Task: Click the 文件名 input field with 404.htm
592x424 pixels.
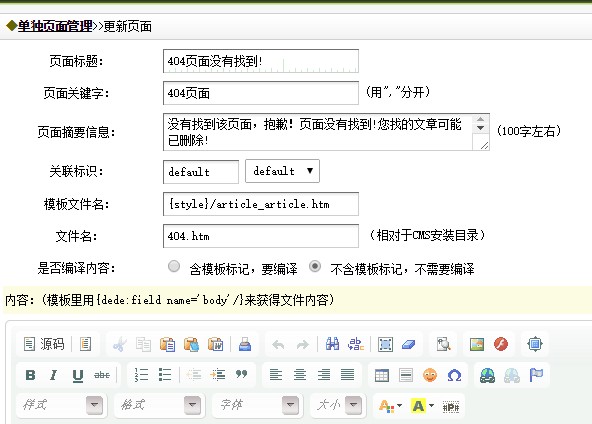Action: [261, 236]
